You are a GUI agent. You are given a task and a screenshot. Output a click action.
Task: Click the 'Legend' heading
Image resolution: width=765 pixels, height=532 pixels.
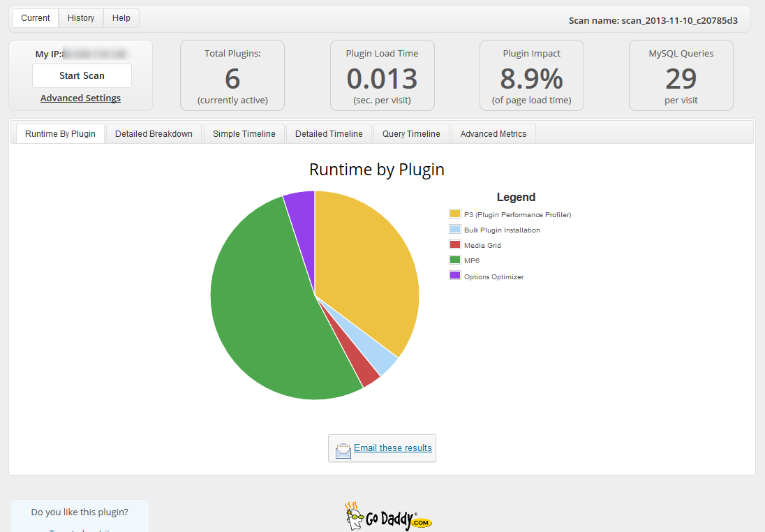(x=517, y=197)
